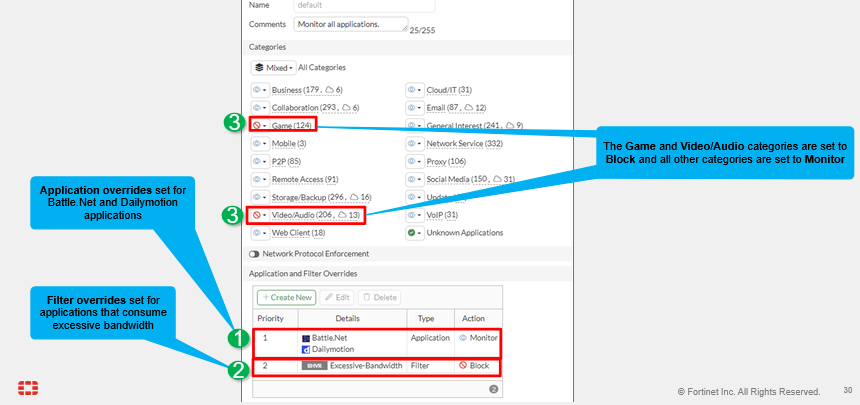This screenshot has height=405, width=860.
Task: Open the VoIP category action dropdown
Action: pos(415,215)
